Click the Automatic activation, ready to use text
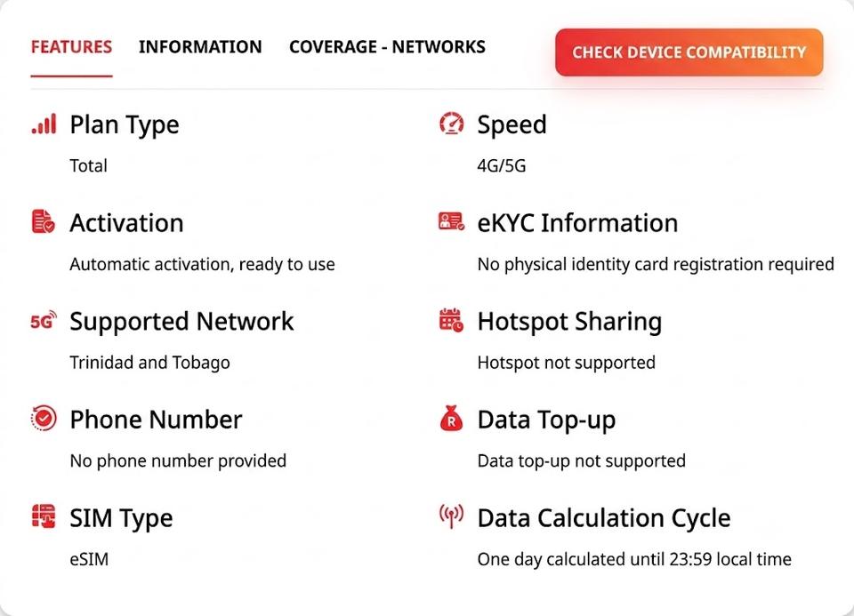This screenshot has width=854, height=616. (x=203, y=265)
